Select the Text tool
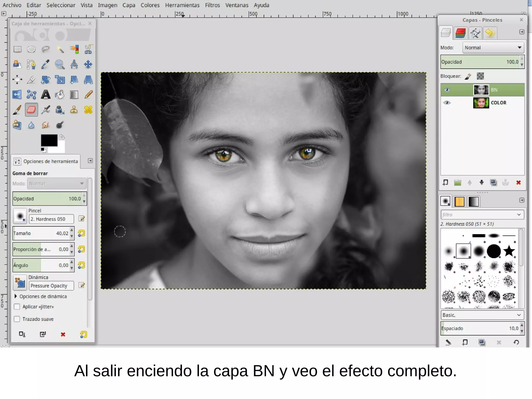This screenshot has height=399, width=532. click(x=46, y=95)
